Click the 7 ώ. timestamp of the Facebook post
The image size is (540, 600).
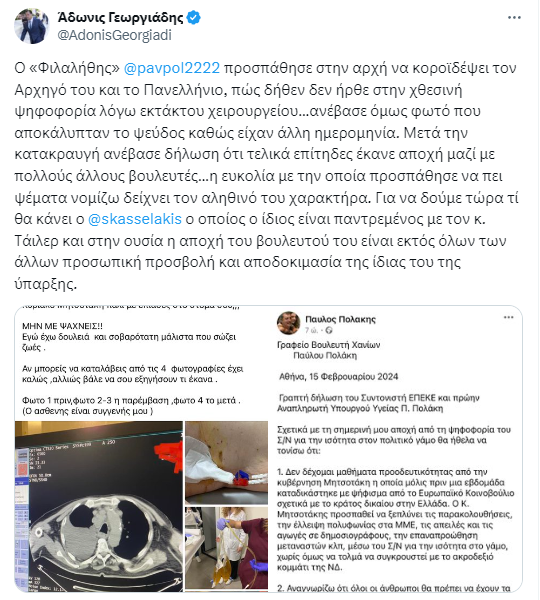coord(310,330)
